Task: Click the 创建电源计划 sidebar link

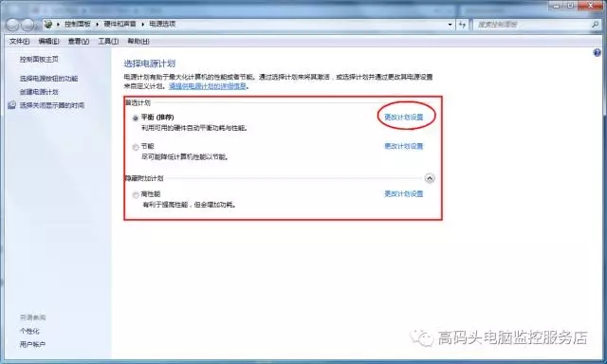Action: [39, 92]
